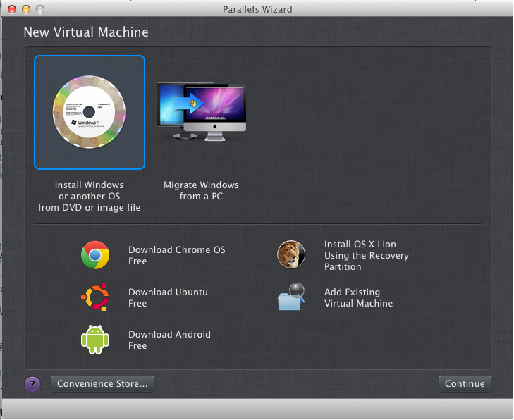Click the Add Existing Virtual Machine folder icon

[x=291, y=297]
